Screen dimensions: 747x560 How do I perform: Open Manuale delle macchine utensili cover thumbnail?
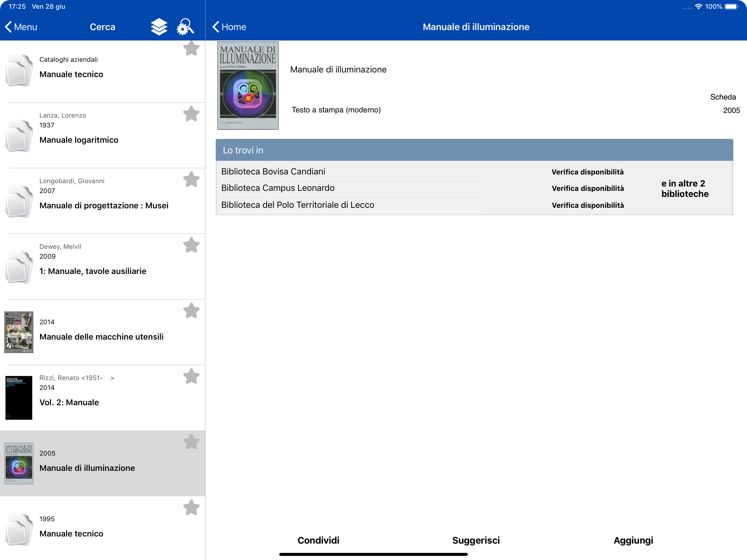pyautogui.click(x=19, y=332)
